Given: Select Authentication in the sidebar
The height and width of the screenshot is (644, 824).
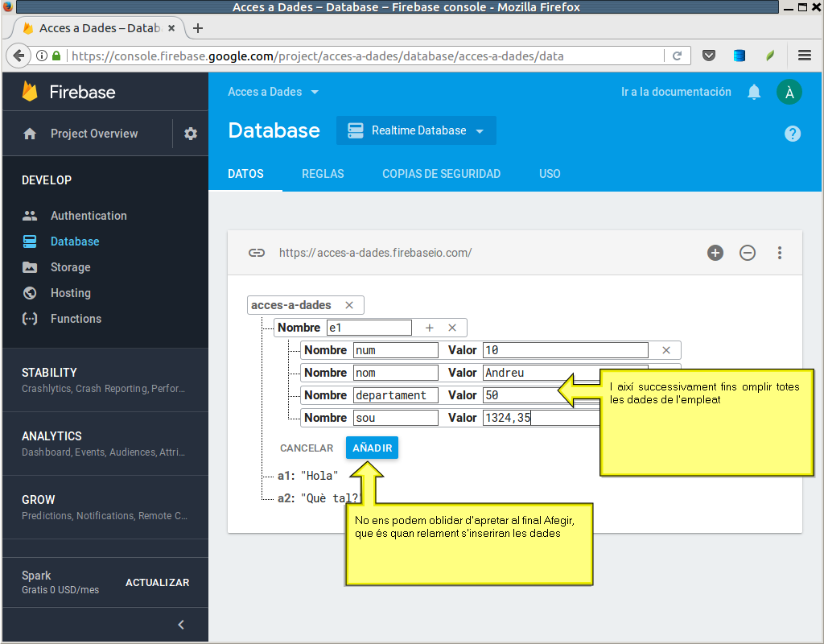Looking at the screenshot, I should click(x=89, y=216).
